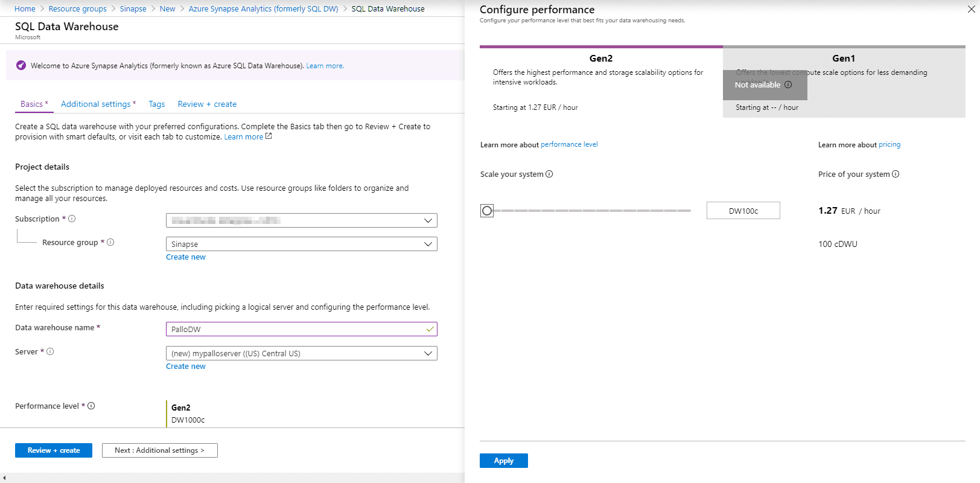Click the valid checkmark in data warehouse name
Screen dimensions: 980x483
tap(430, 329)
